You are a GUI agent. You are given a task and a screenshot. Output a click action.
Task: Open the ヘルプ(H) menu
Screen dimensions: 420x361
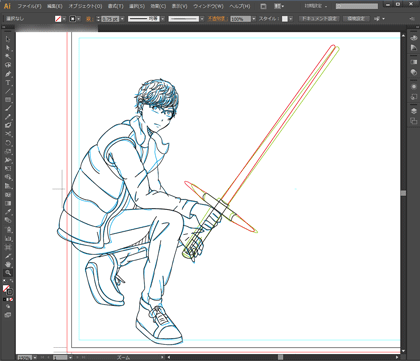(240, 6)
